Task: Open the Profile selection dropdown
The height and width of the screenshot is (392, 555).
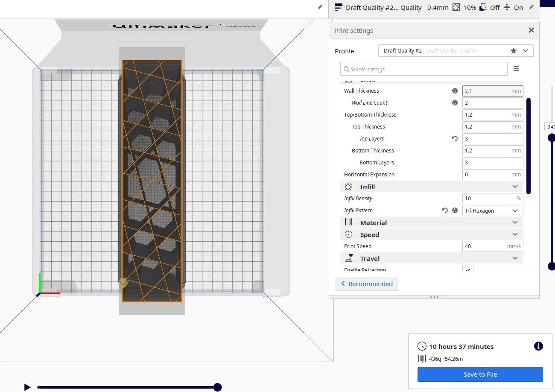Action: 525,51
